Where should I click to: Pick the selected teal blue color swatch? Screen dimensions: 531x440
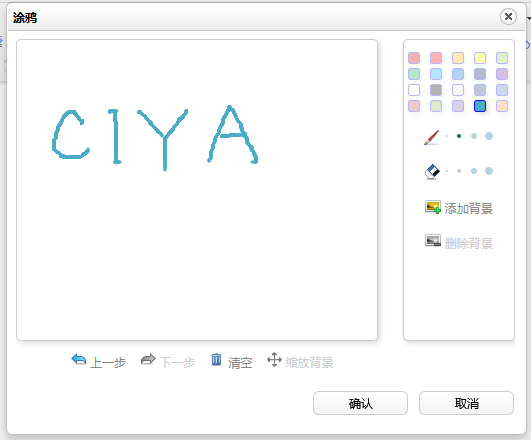coord(480,106)
